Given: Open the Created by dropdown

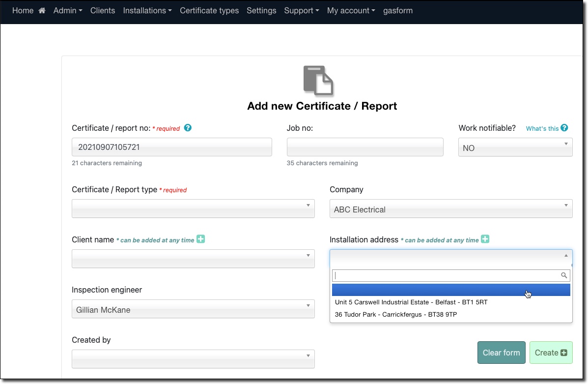Looking at the screenshot, I should pyautogui.click(x=193, y=359).
